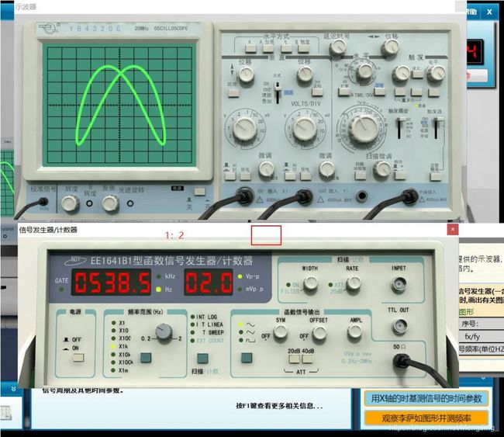
Task: Click the generator frequency range knob 0.2–2
Action: pos(164,333)
